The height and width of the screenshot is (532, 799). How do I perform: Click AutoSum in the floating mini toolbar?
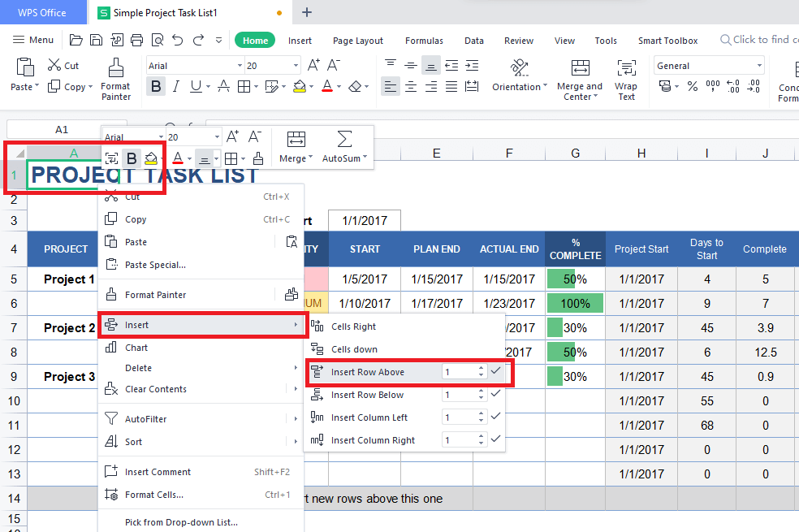click(344, 146)
